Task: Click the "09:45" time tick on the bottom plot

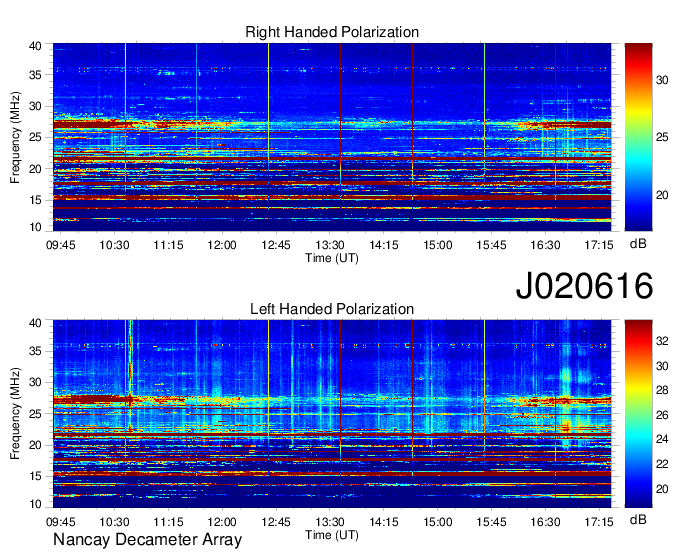Action: [61, 522]
